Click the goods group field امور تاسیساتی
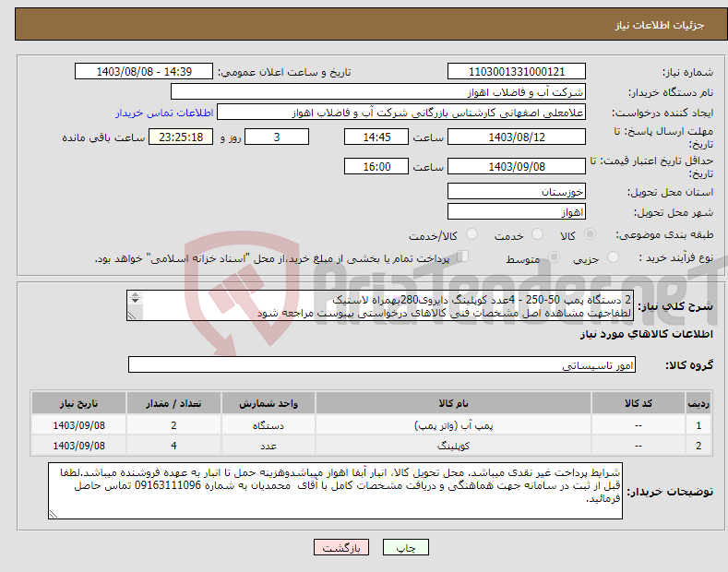Image resolution: width=728 pixels, height=572 pixels. 382,365
